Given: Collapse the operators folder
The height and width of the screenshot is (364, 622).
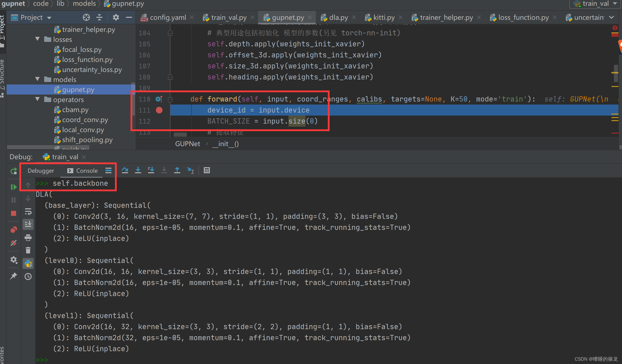Looking at the screenshot, I should coord(38,100).
